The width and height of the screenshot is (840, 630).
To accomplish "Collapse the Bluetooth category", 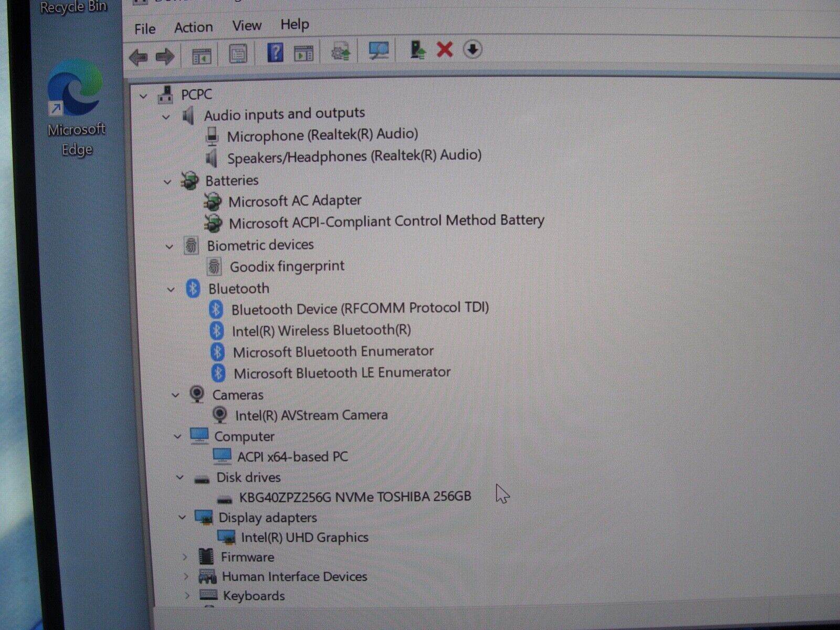I will (171, 289).
